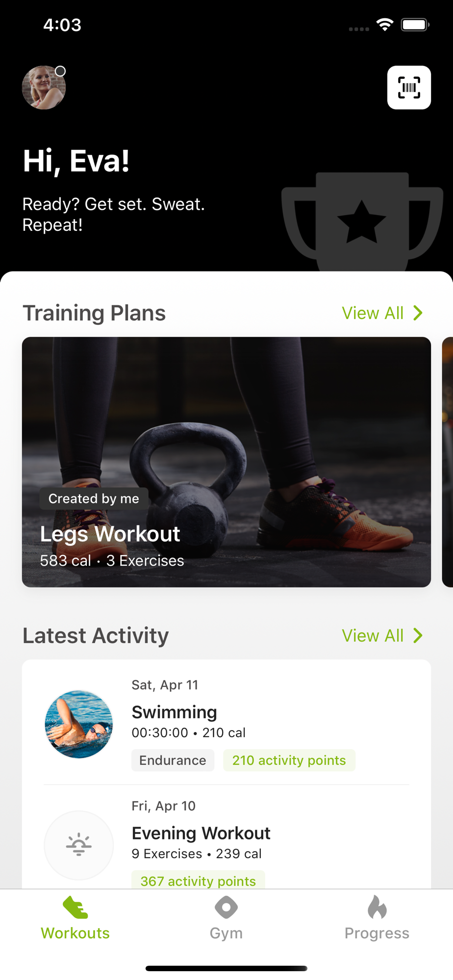Open View All for Latest Activity
Image resolution: width=453 pixels, height=980 pixels.
[x=373, y=636]
